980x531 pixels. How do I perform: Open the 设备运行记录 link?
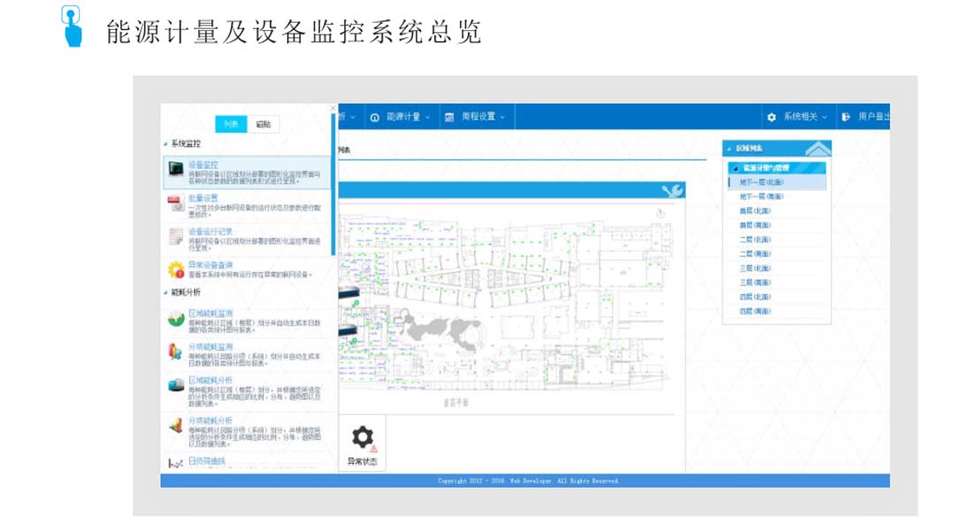[211, 231]
